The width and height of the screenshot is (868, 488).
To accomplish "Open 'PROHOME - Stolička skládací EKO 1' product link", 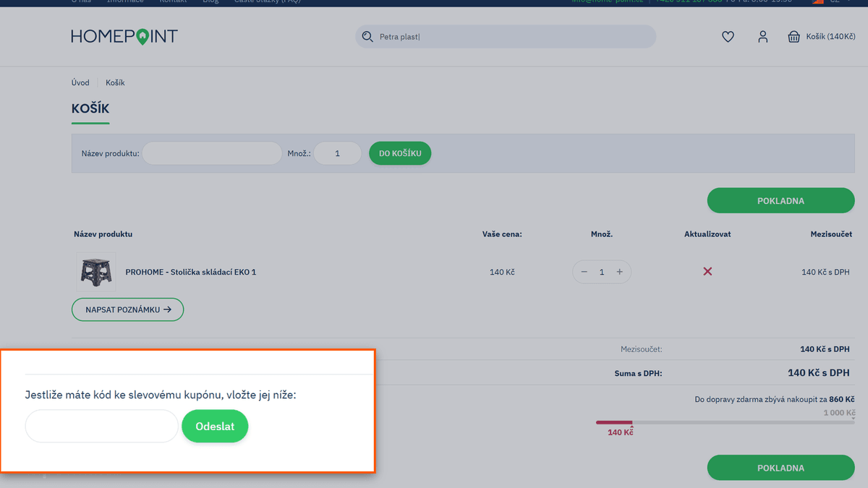I will tap(191, 272).
